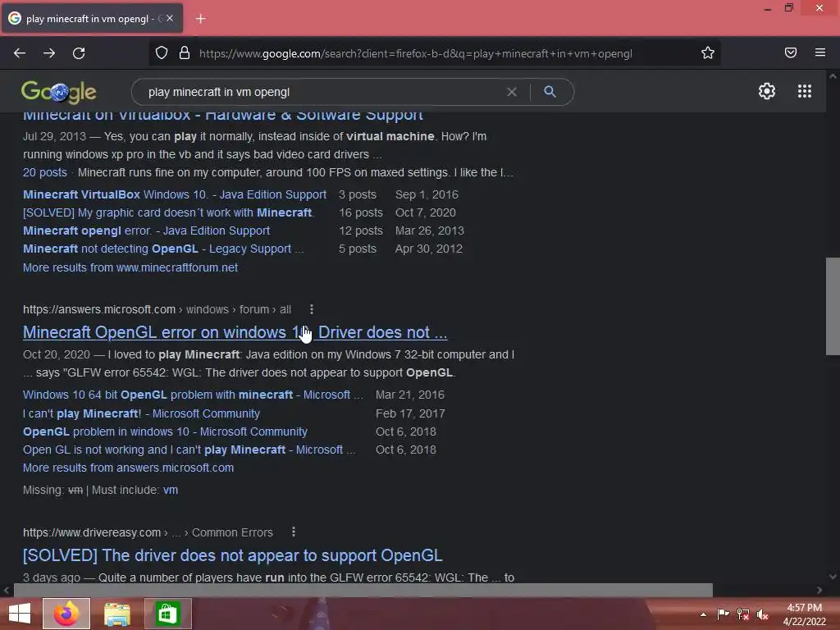Open Minecraft on Virtualbox Hardware Support result
This screenshot has width=840, height=630.
223,115
